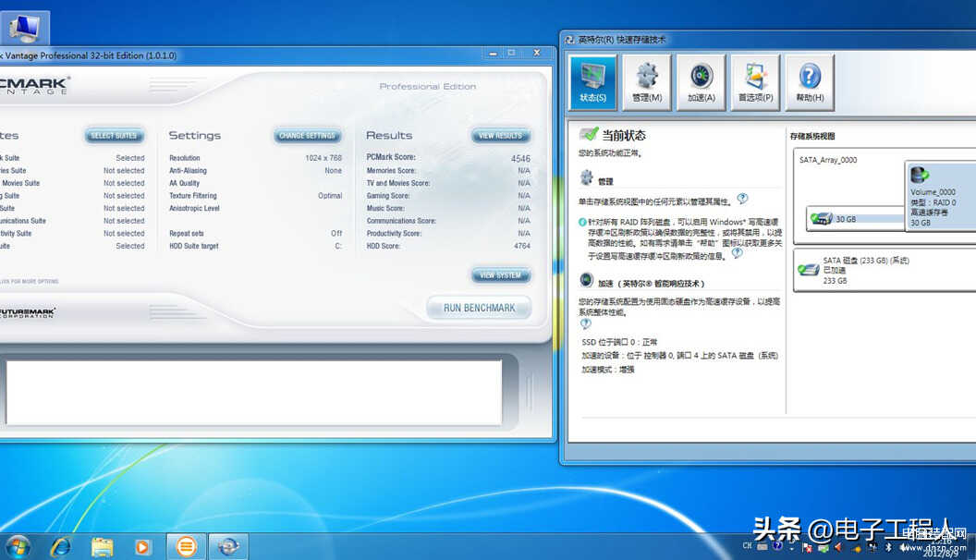Click the SELECT SUITES button in PCMark
This screenshot has height=560, width=976.
(x=114, y=136)
